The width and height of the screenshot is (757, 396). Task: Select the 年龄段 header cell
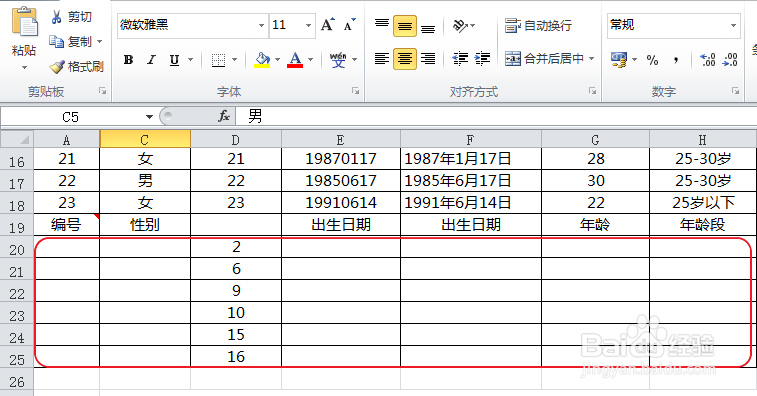[703, 225]
